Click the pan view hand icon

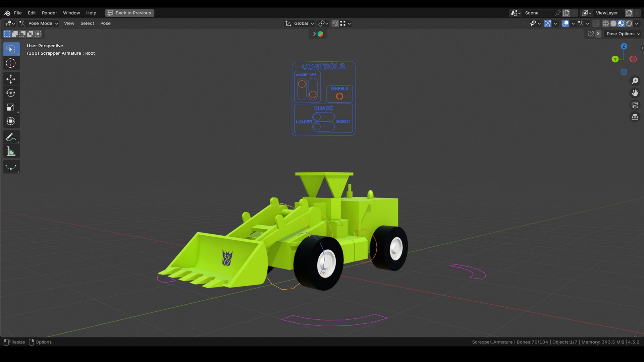coord(635,93)
